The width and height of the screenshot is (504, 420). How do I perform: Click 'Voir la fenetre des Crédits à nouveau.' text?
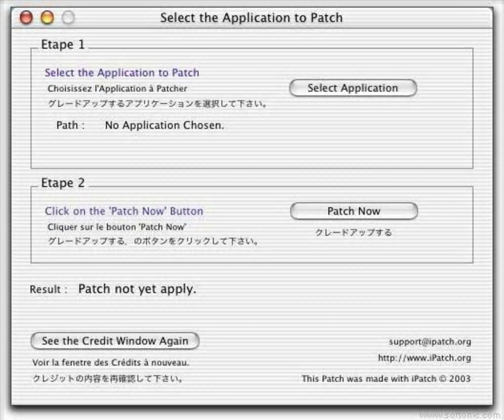(x=111, y=363)
